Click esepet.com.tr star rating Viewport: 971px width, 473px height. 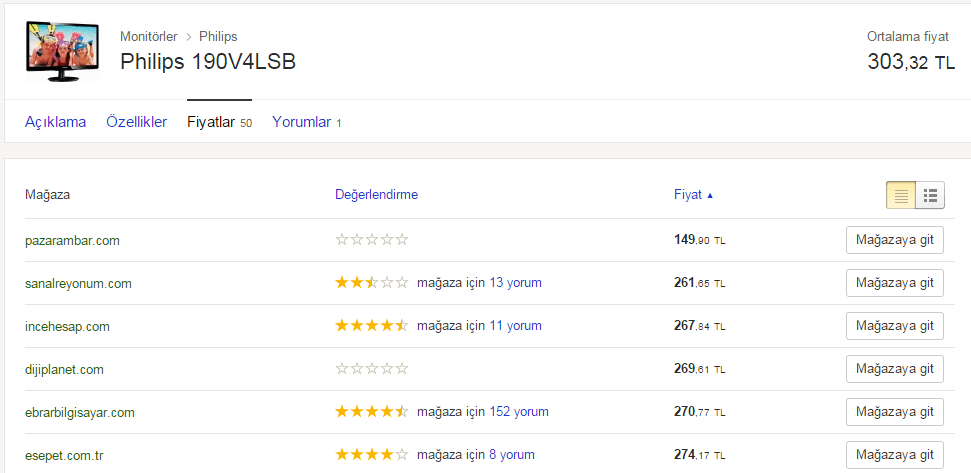pyautogui.click(x=372, y=455)
